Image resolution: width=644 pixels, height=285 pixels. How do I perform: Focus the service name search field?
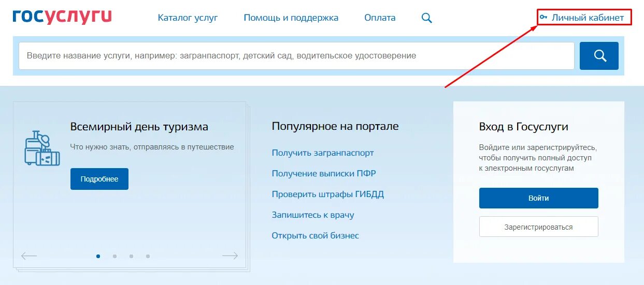tap(296, 56)
